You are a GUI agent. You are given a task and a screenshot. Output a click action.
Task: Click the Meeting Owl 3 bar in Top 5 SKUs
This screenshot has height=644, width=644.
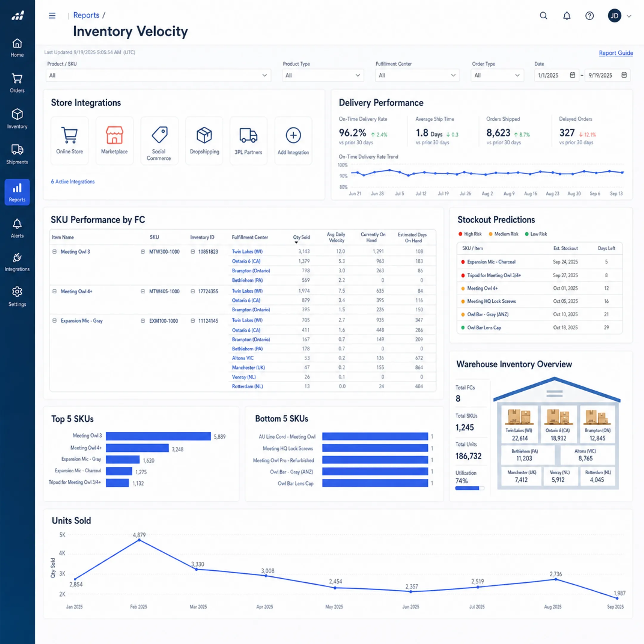[158, 436]
